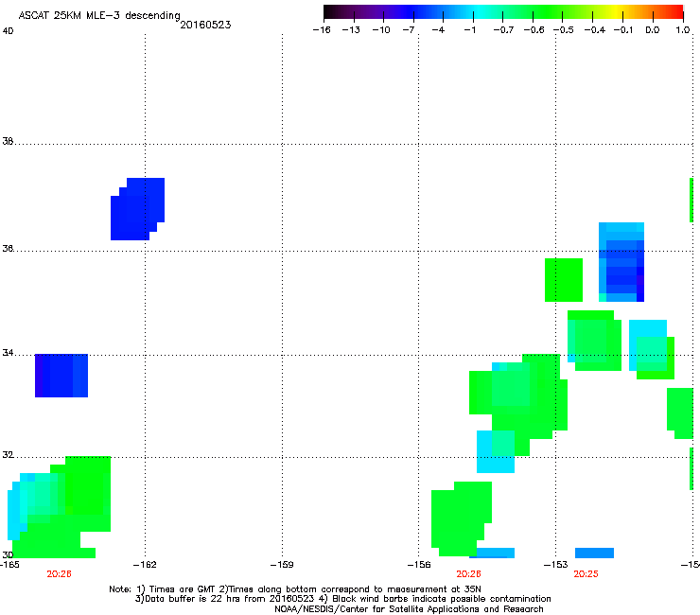Click the latitude label 38
This screenshot has height=615, width=700.
click(x=8, y=141)
